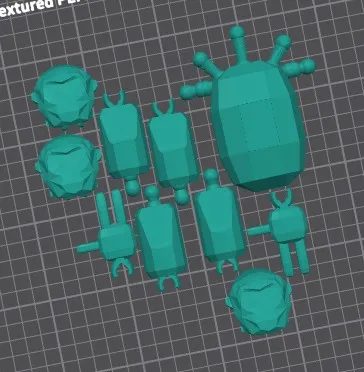Click the topmost vertical antenna on the torso
The width and height of the screenshot is (364, 372).
click(x=238, y=43)
